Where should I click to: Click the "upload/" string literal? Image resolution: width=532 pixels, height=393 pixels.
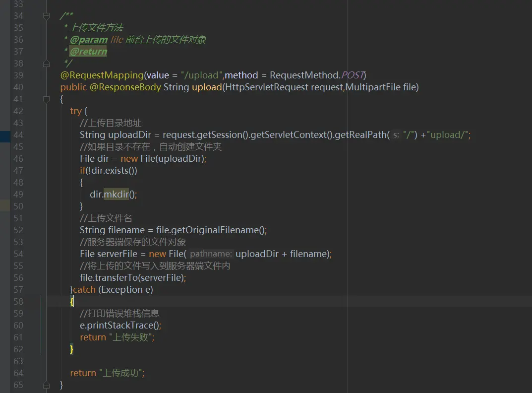click(x=448, y=135)
